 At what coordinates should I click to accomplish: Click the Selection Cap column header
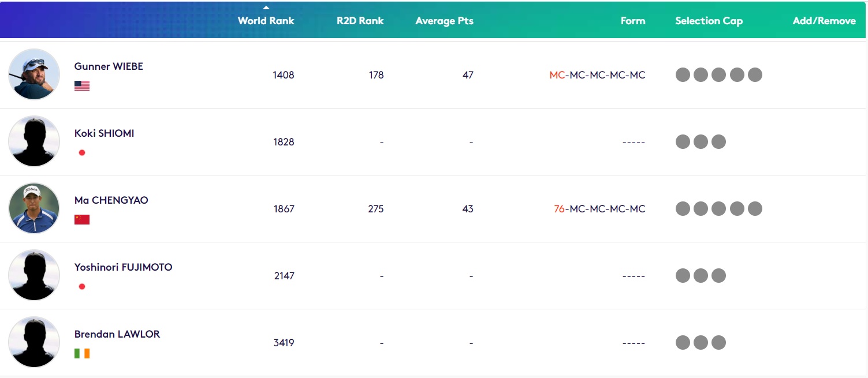point(709,21)
